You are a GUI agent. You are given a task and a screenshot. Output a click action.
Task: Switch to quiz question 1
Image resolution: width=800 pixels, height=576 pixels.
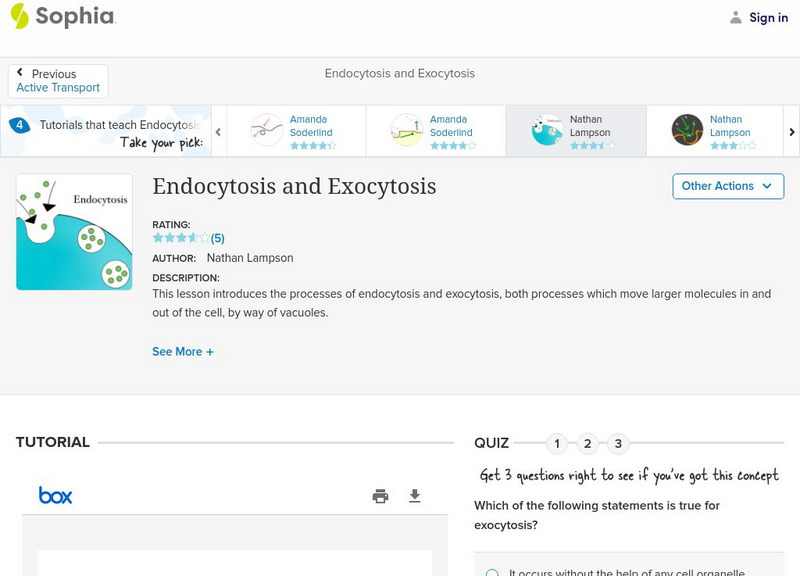[557, 444]
